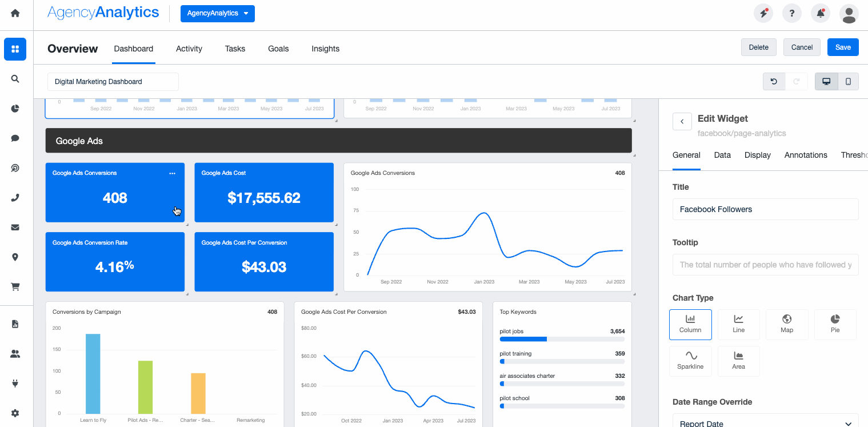The height and width of the screenshot is (427, 868).
Task: Open Google Ads Conversions widget options menu
Action: point(172,173)
